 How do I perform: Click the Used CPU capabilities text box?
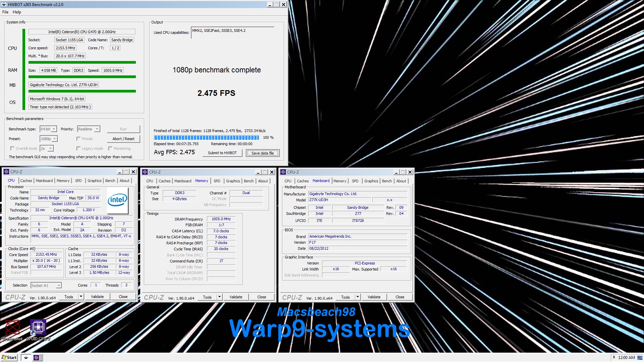pyautogui.click(x=232, y=33)
